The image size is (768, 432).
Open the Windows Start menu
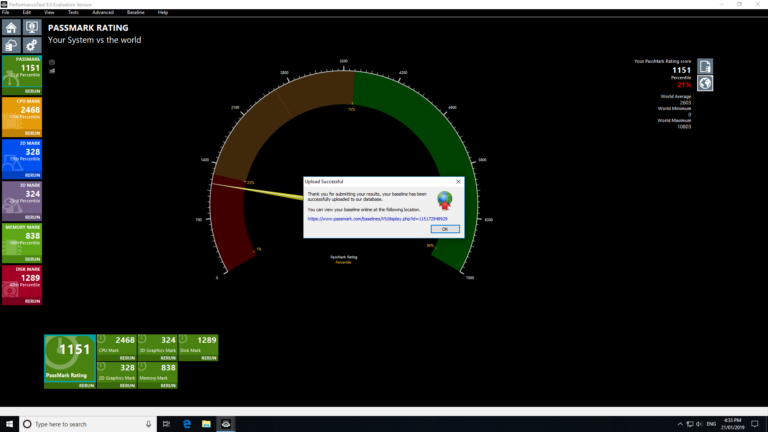(x=9, y=424)
